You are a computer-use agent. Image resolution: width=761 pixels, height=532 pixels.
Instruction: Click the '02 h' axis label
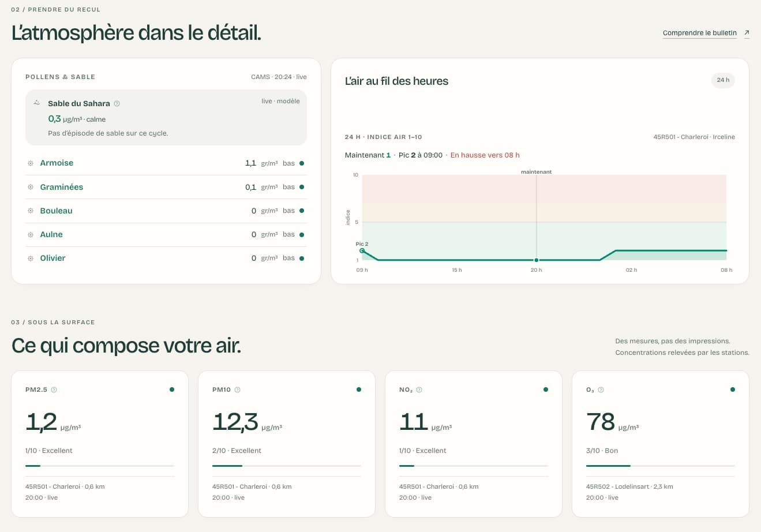click(631, 270)
